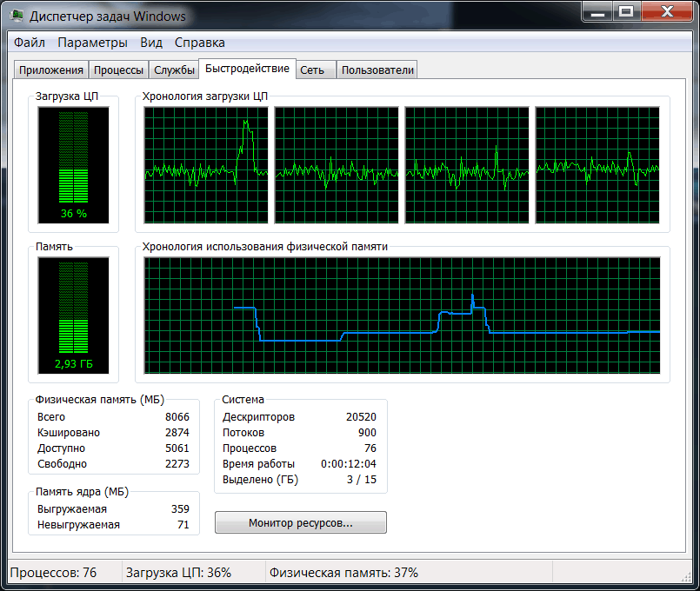Open the Параметры menu
This screenshot has height=591, width=700.
92,43
